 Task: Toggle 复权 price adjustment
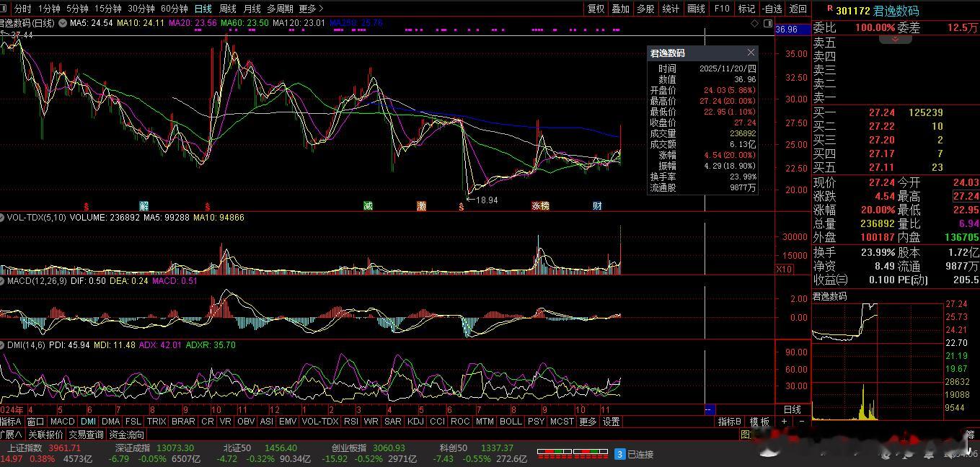pyautogui.click(x=596, y=9)
